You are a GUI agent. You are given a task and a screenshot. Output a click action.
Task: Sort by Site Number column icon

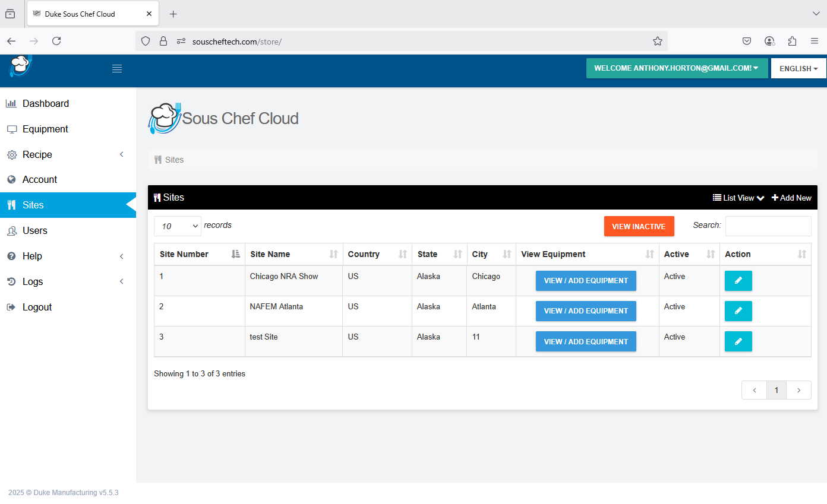tap(235, 254)
